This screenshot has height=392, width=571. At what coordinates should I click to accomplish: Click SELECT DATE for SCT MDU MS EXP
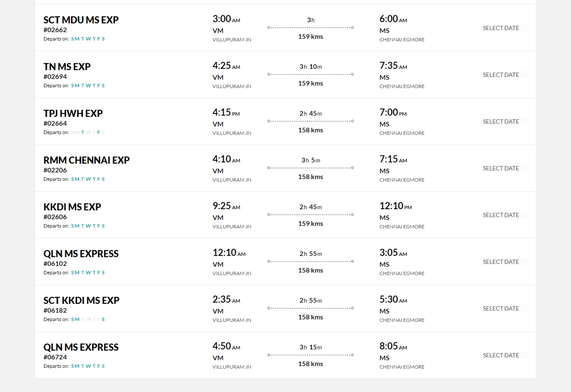coord(501,28)
